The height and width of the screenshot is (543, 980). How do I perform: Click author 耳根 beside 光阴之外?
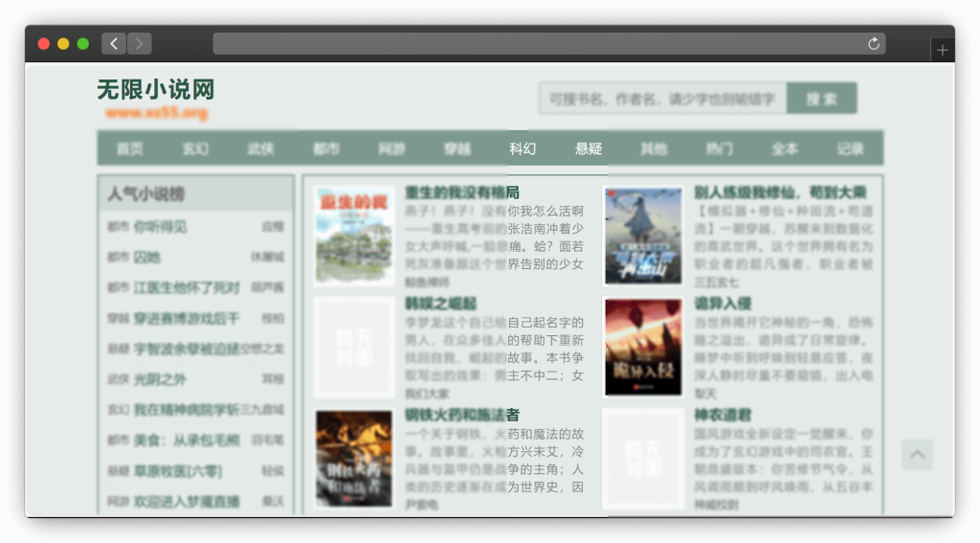273,379
